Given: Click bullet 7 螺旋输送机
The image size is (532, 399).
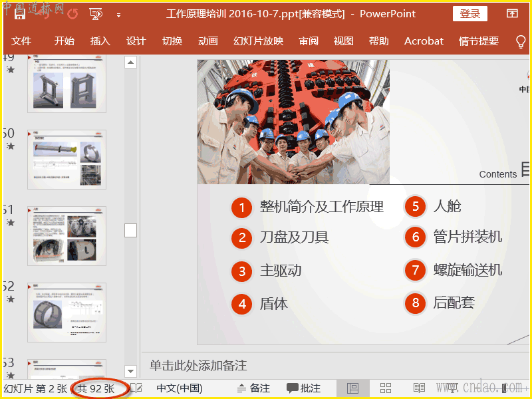Looking at the screenshot, I should [467, 270].
